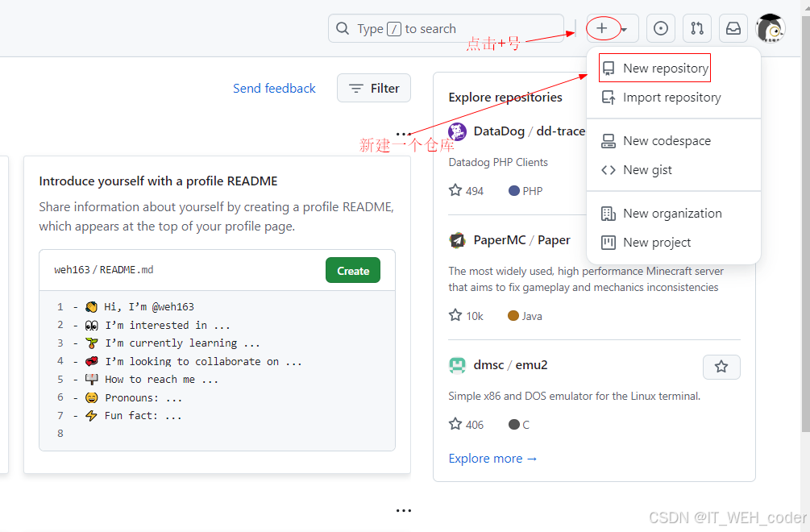Screen dimensions: 810x532
Task: Click the star icon with 10k count
Action: coord(455,315)
